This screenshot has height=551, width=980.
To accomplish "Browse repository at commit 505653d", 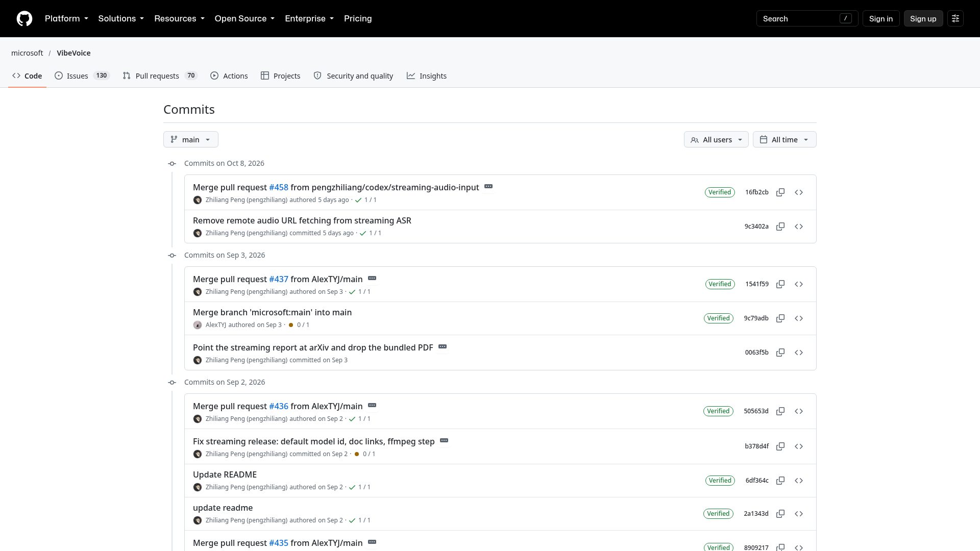I will (x=799, y=411).
